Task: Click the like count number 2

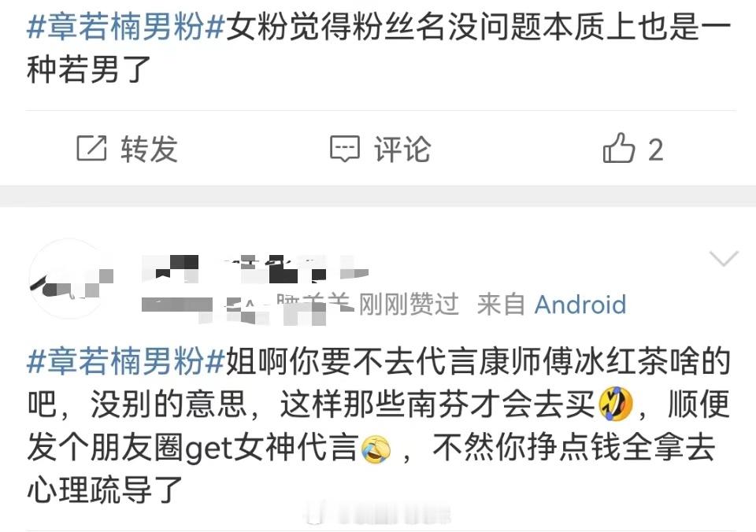Action: 655,150
